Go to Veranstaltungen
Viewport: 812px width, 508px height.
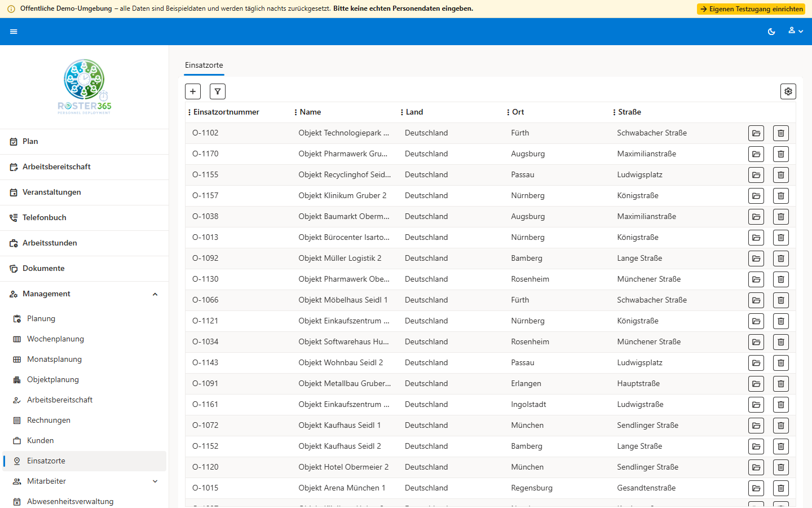(x=85, y=192)
